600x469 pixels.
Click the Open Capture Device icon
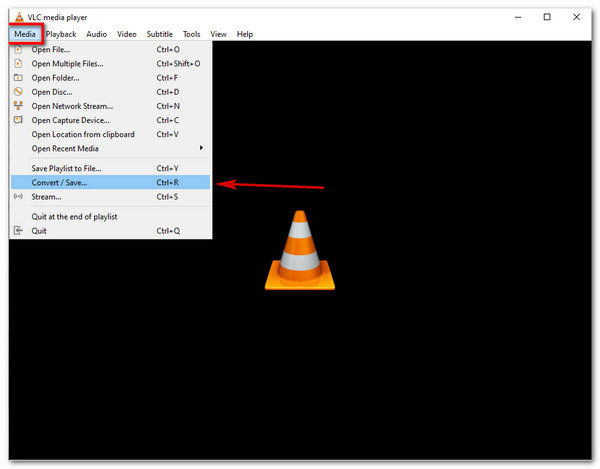tap(18, 120)
